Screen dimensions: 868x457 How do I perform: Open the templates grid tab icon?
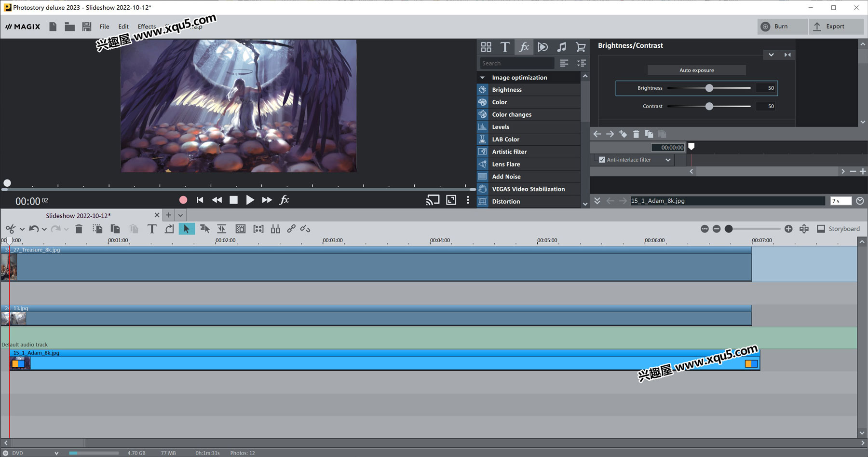[x=486, y=47]
